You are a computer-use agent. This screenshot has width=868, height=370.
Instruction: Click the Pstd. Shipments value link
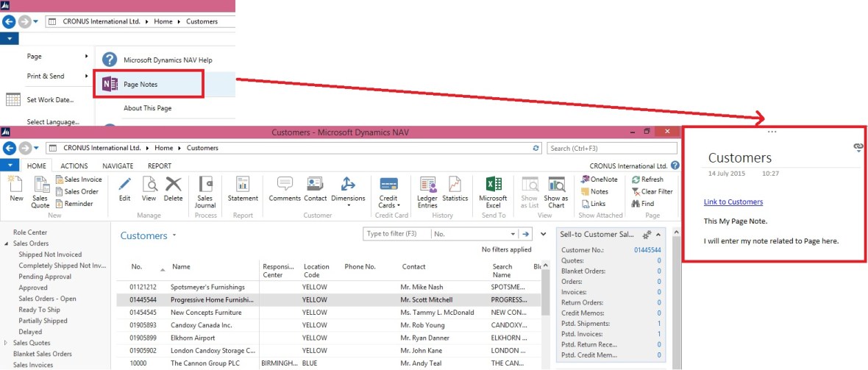point(659,324)
